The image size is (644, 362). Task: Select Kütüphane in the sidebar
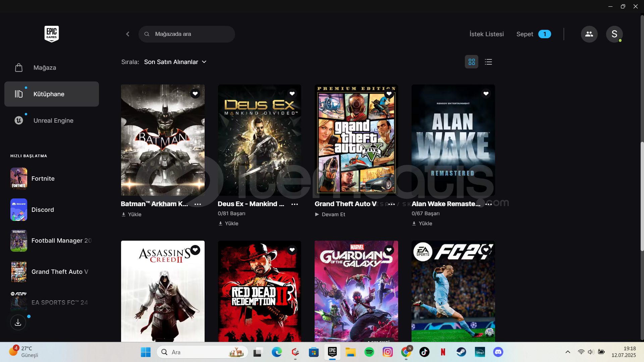click(x=52, y=94)
